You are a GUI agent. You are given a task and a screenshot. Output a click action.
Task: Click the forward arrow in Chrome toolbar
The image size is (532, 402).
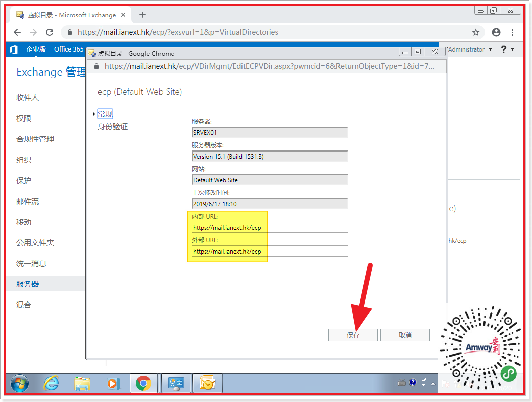33,32
